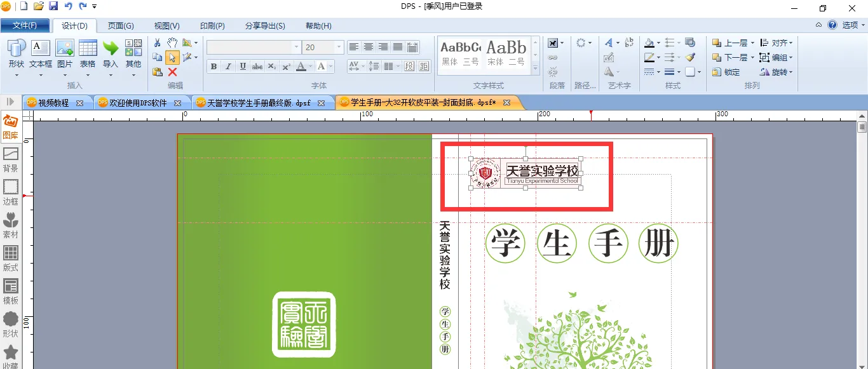Open the 帮助(H) ribbon tab
This screenshot has width=868, height=369.
[318, 25]
